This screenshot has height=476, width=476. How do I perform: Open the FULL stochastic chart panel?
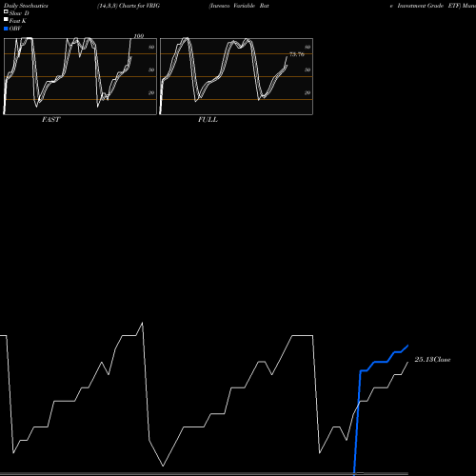236,76
